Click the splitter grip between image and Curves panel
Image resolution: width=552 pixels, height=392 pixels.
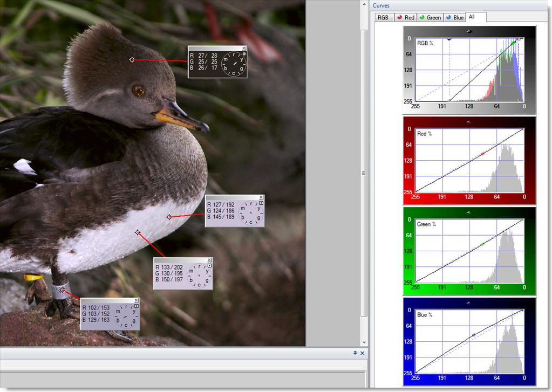[x=364, y=173]
